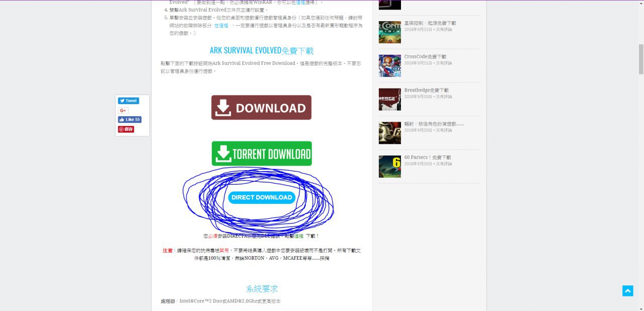This screenshot has height=311, width=644.
Task: Click the green TORRENT DOWNLOAD button
Action: (x=262, y=153)
